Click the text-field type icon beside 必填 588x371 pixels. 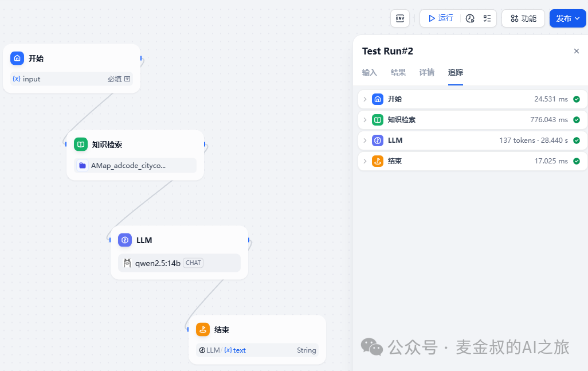pyautogui.click(x=127, y=79)
